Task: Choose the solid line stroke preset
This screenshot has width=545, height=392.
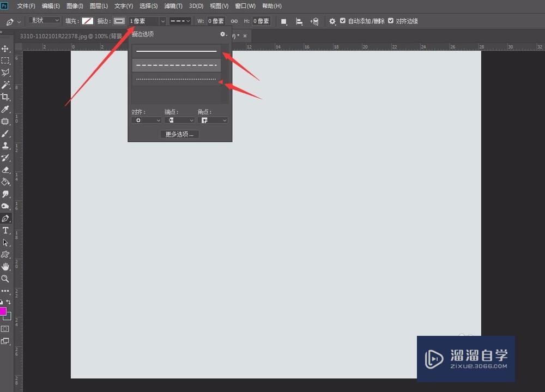Action: click(x=176, y=51)
